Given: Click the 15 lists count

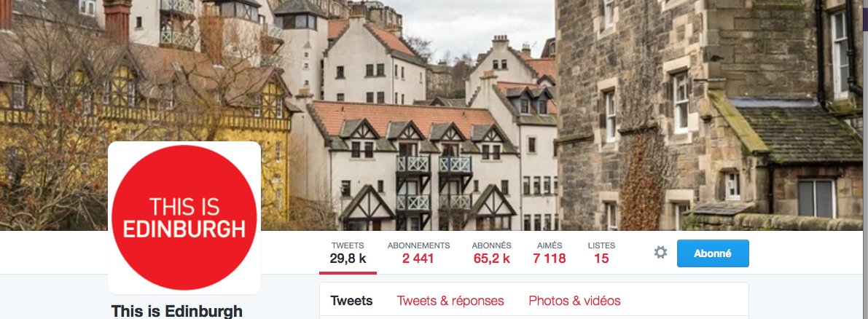Looking at the screenshot, I should (601, 258).
